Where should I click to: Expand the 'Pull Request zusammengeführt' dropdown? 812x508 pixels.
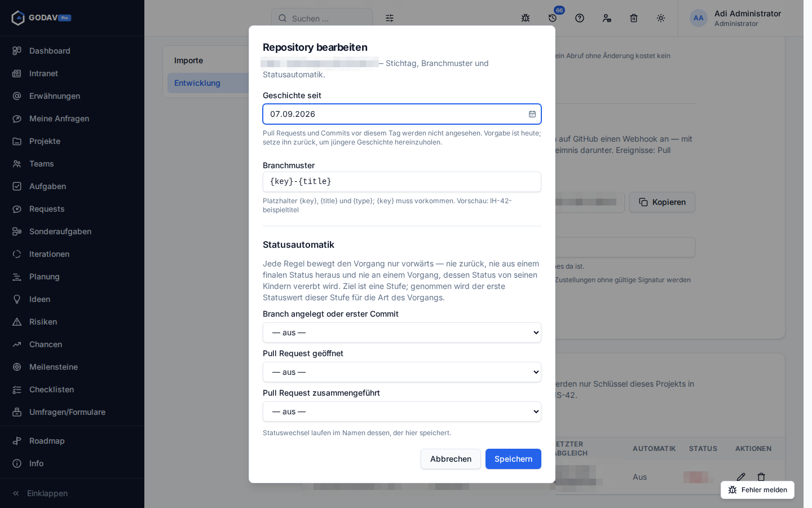pos(402,411)
